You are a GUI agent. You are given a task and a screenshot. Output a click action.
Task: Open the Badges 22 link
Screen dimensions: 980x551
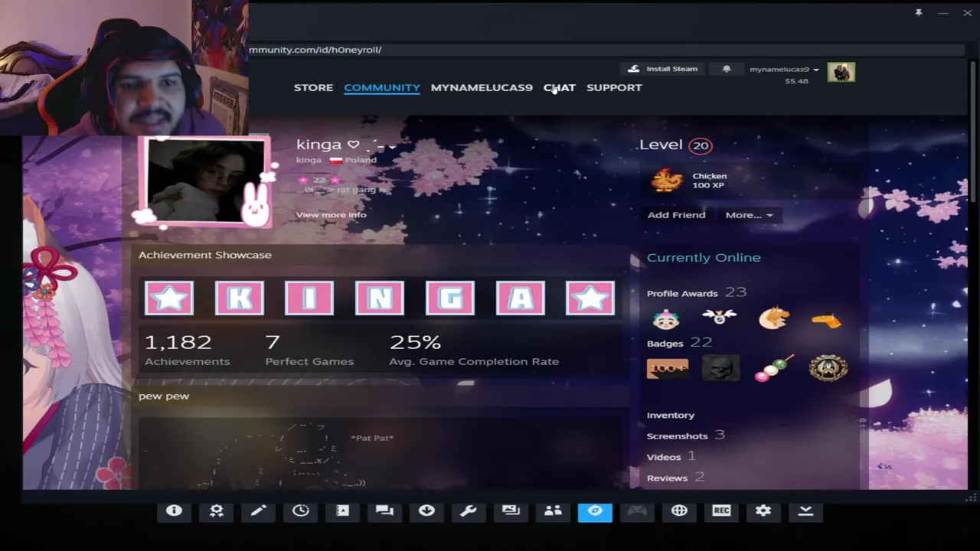[x=679, y=343]
